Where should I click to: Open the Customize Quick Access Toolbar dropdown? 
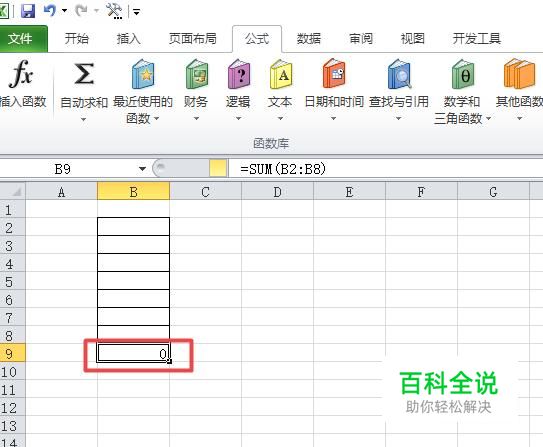[x=136, y=12]
